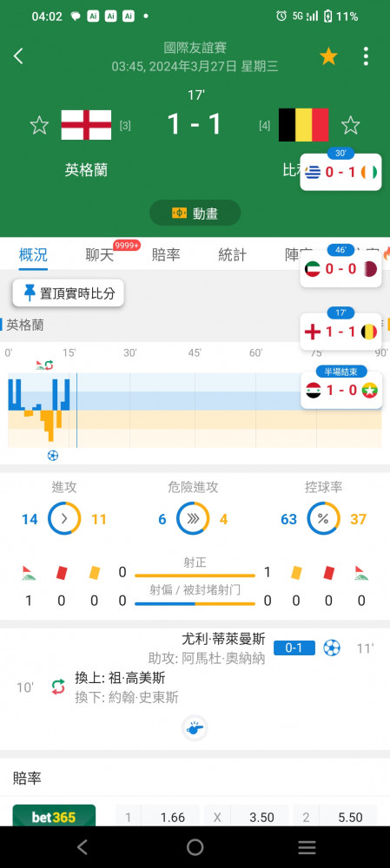Favorite Belgium with the star beside its flag

pyautogui.click(x=350, y=125)
